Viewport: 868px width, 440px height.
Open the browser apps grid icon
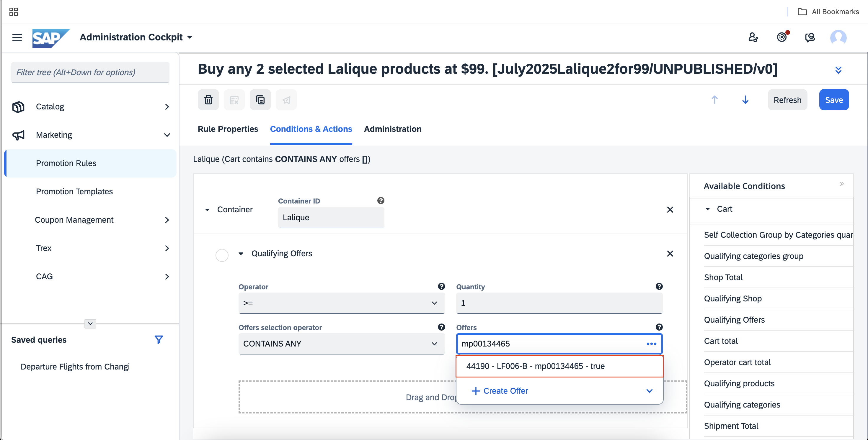14,12
